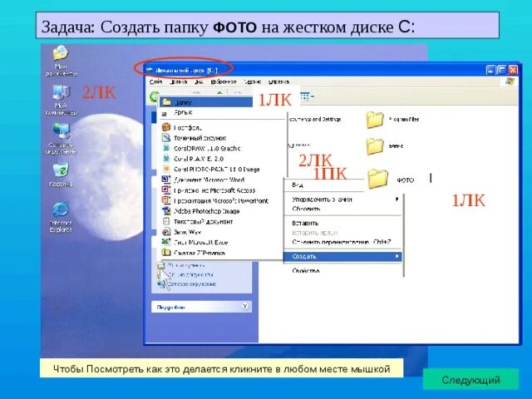Collapse the Подробно sidebar panel
Viewport: 532px width, 399px height.
(x=245, y=307)
